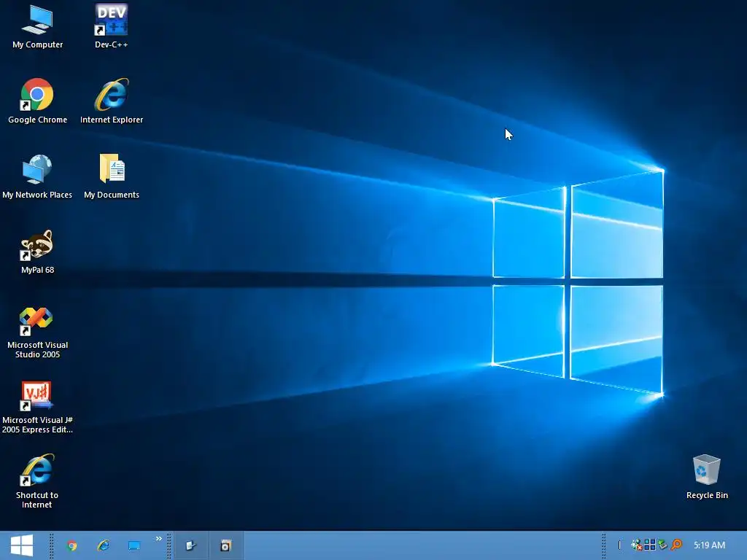Click the Recycle Bin label text
The height and width of the screenshot is (560, 747).
[707, 495]
